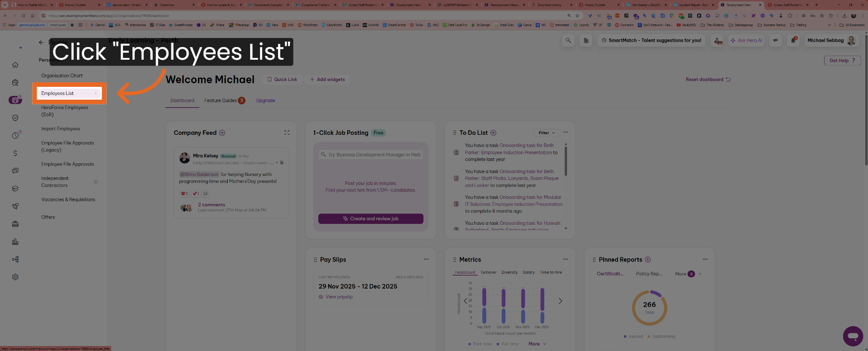This screenshot has height=351, width=868.
Task: Select the Dashboard tab
Action: pyautogui.click(x=182, y=100)
